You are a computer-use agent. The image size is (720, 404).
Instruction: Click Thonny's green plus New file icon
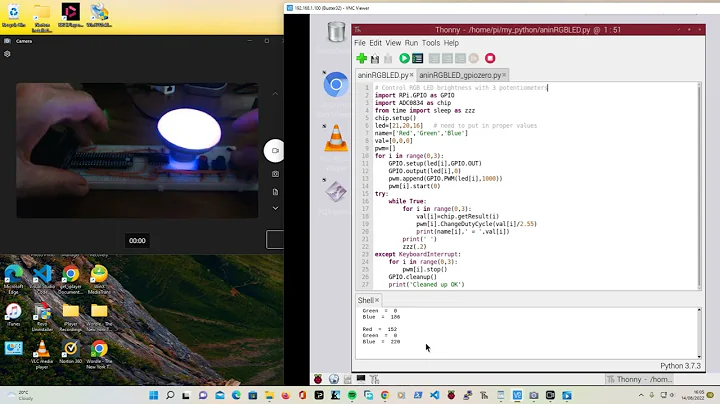click(x=361, y=58)
